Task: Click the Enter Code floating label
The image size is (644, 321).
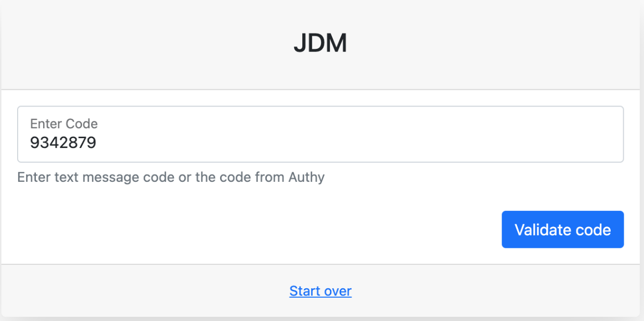Action: (64, 124)
